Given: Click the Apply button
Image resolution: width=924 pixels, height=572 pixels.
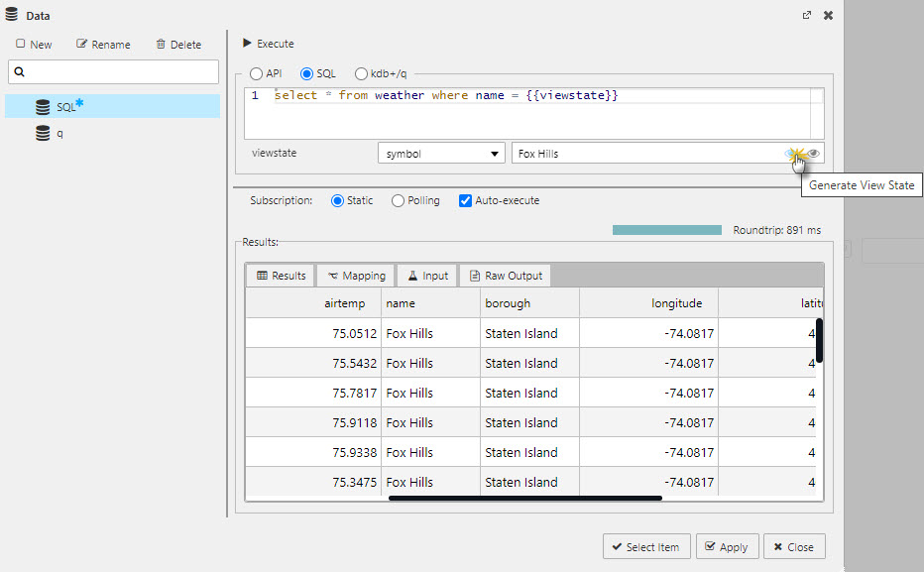Looking at the screenshot, I should (727, 546).
